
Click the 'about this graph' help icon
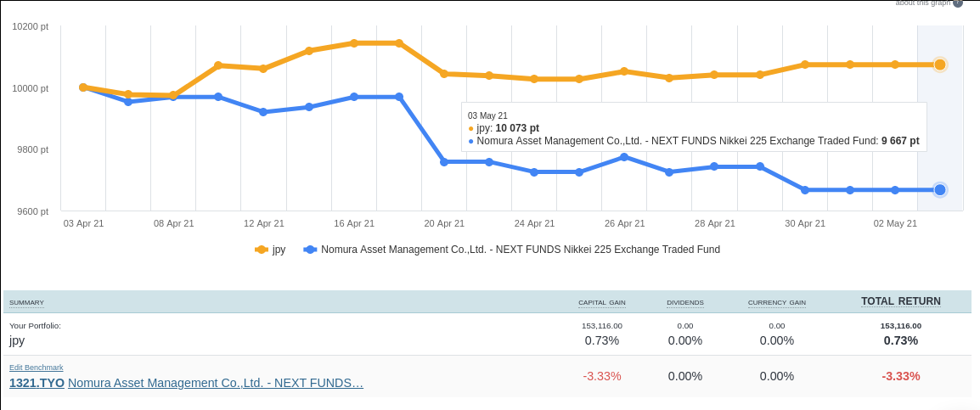pyautogui.click(x=958, y=3)
